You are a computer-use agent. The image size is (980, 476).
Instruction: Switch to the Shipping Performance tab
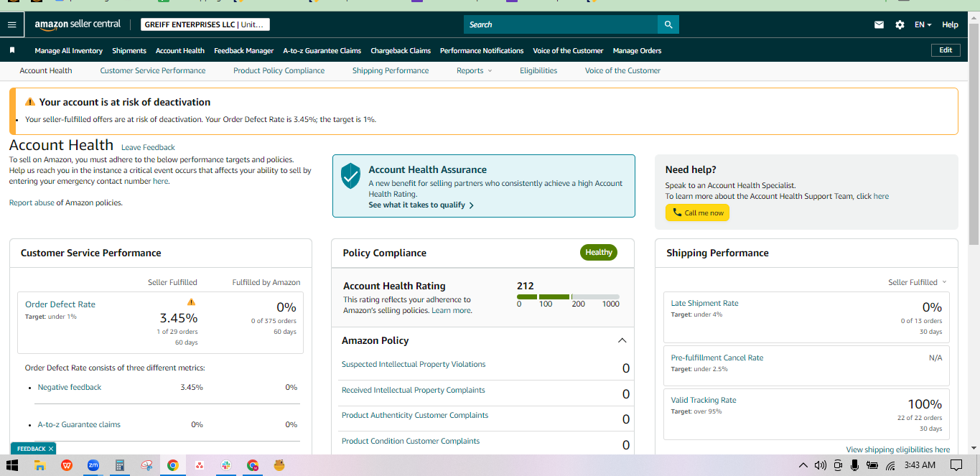[x=391, y=70]
